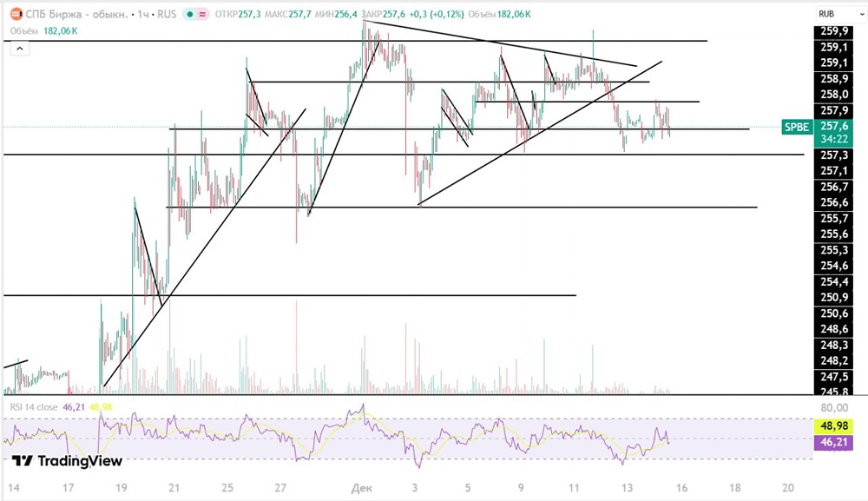
Task: Click the 259,9 price scale label
Action: [834, 31]
